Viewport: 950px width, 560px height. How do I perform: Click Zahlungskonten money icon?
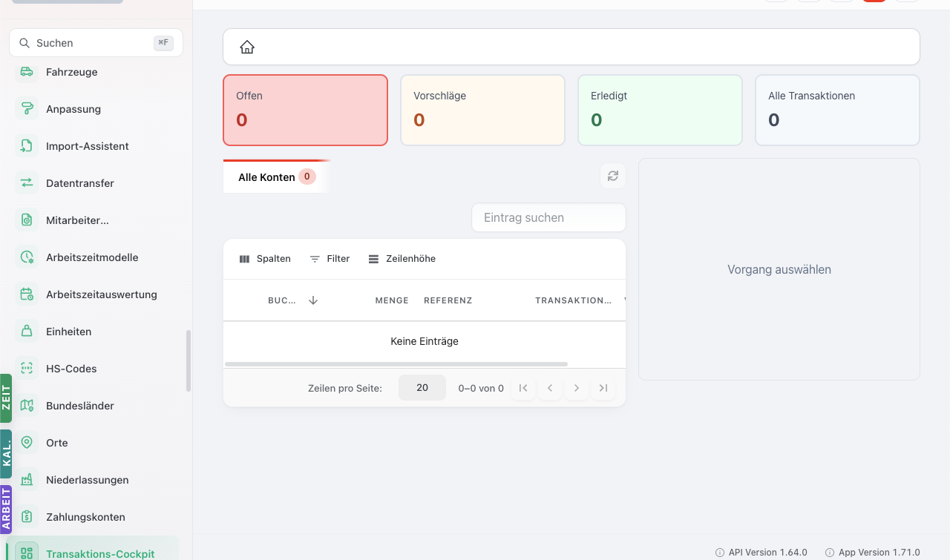tap(27, 517)
